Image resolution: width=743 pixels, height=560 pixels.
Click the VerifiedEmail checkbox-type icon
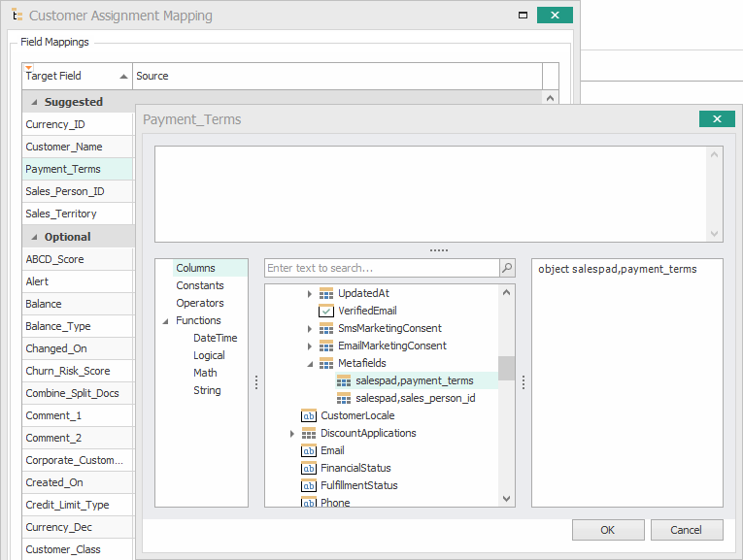click(326, 311)
